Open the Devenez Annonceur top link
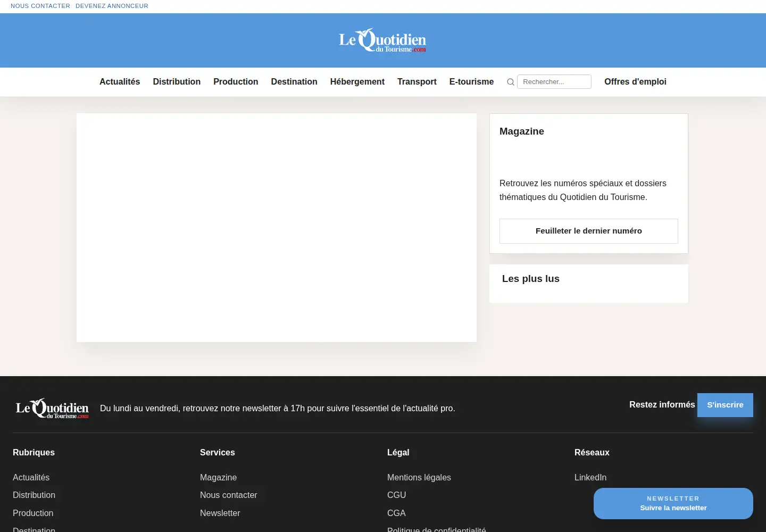The width and height of the screenshot is (766, 532). (x=112, y=6)
